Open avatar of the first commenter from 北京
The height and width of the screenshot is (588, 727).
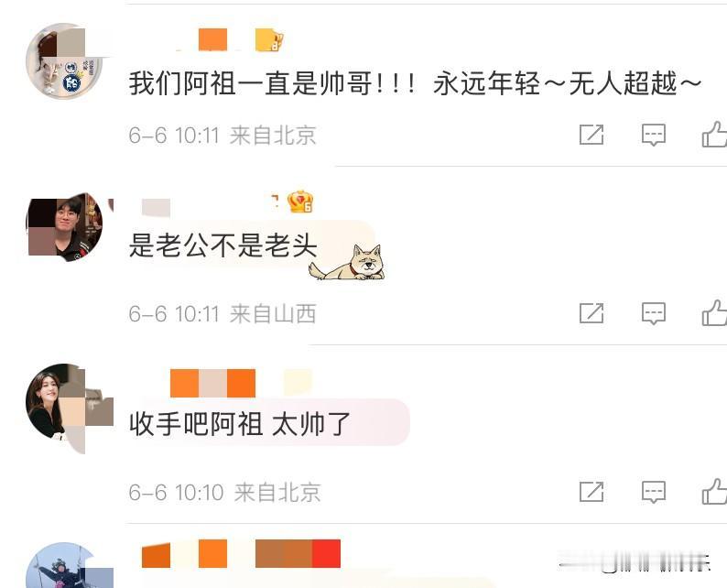click(x=64, y=61)
